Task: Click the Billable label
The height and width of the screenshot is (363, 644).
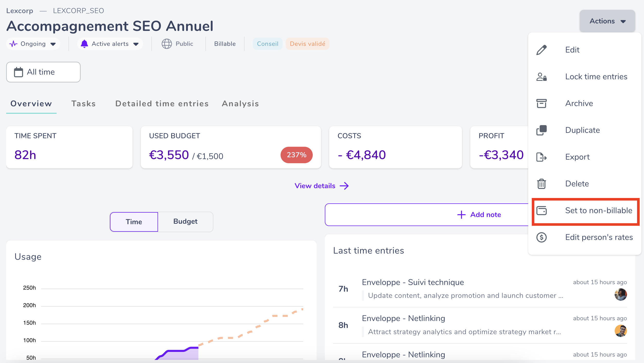Action: point(225,44)
